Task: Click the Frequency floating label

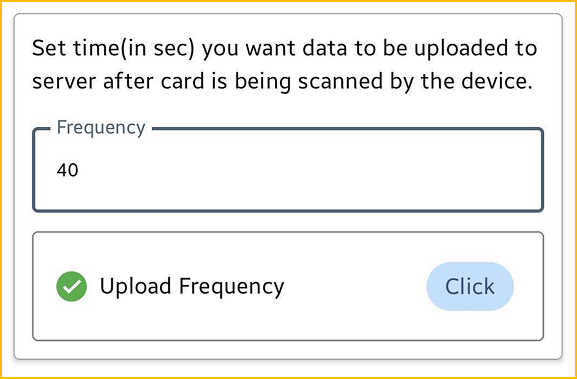Action: coord(101,128)
